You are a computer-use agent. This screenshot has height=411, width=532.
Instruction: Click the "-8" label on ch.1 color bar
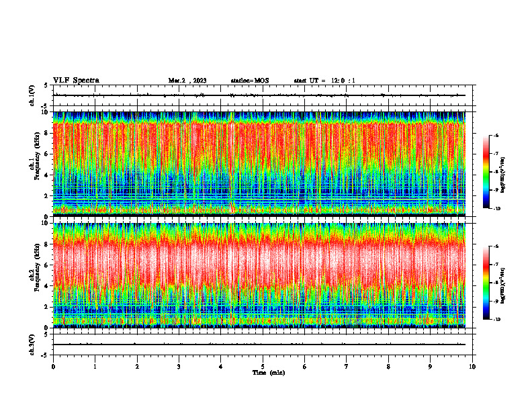pyautogui.click(x=496, y=172)
